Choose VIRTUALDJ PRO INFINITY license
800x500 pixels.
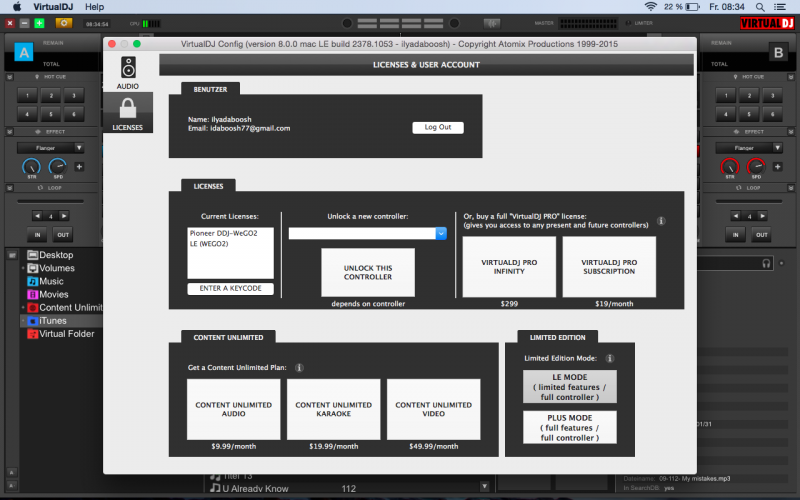pyautogui.click(x=509, y=267)
